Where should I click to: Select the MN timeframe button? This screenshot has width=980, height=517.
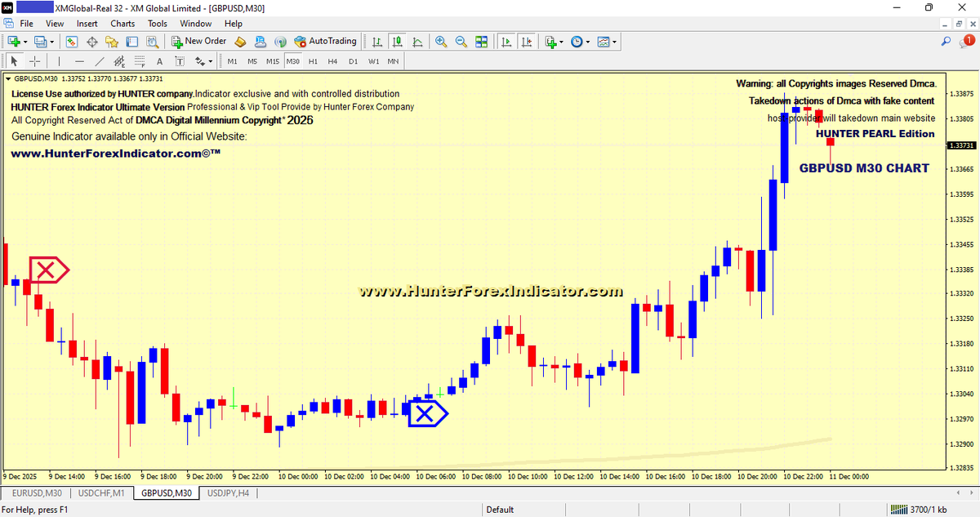393,61
